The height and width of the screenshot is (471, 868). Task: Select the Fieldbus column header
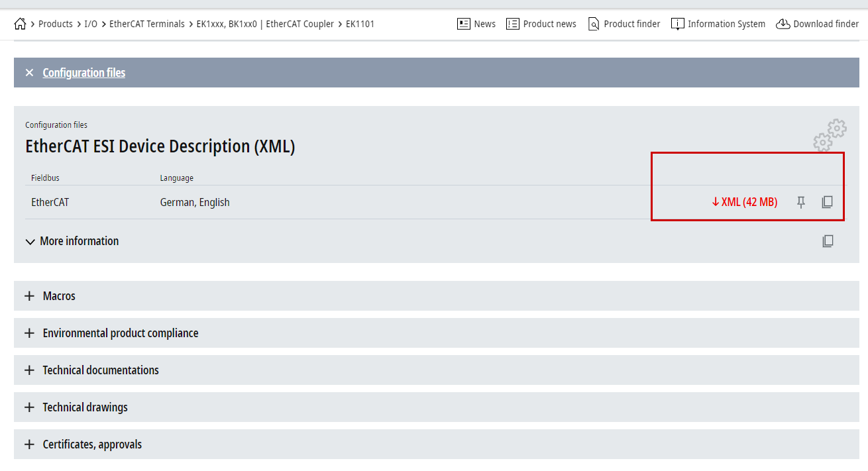pyautogui.click(x=45, y=178)
